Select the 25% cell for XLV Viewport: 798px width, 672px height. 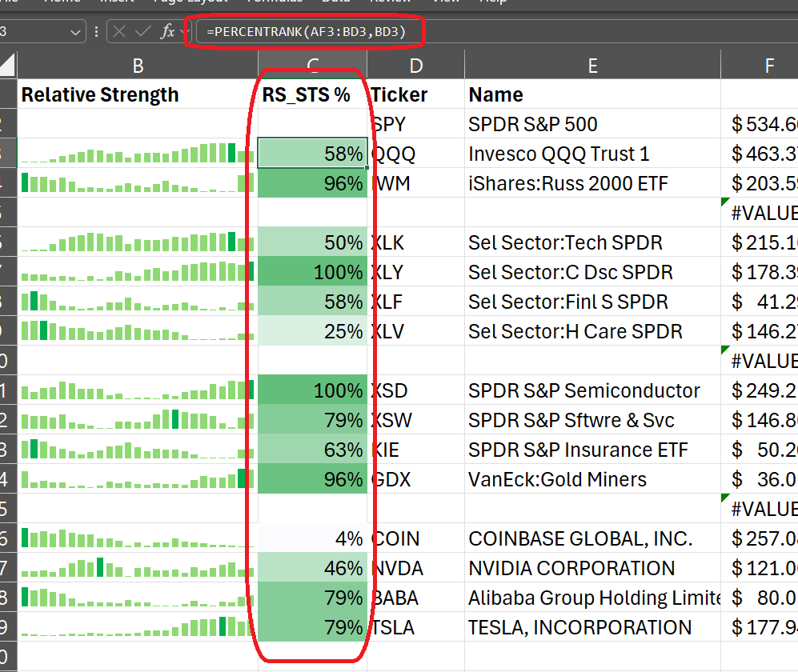coord(312,330)
